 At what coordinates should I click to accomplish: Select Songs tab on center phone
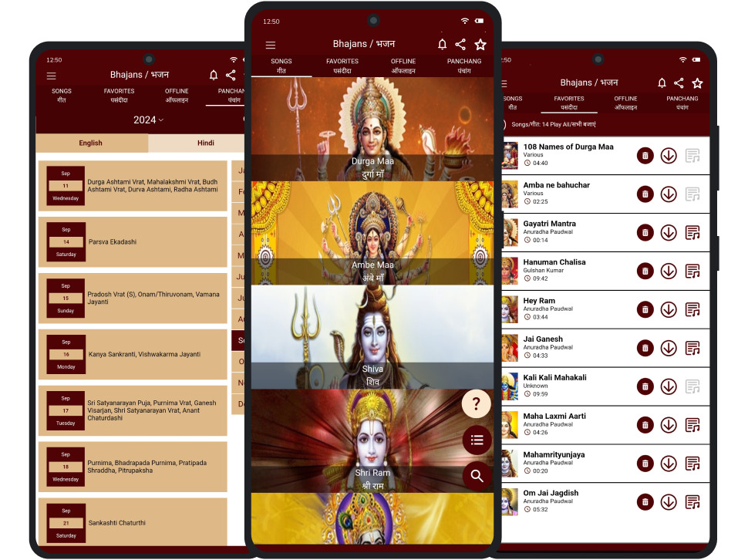point(281,66)
